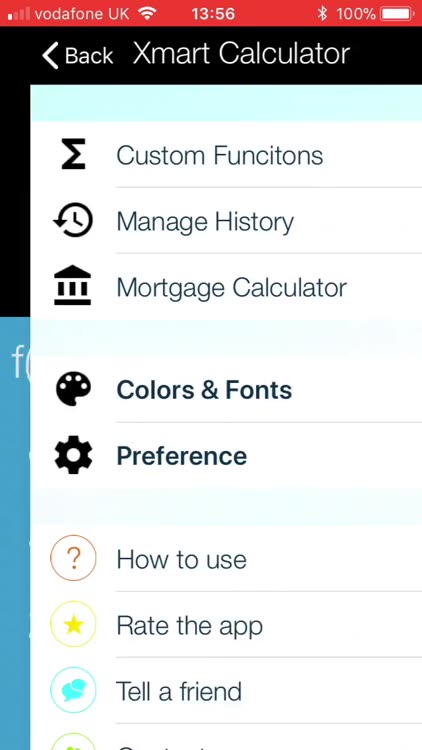Viewport: 422px width, 750px height.
Task: Tap the Bluetooth status bar icon
Action: pos(322,14)
